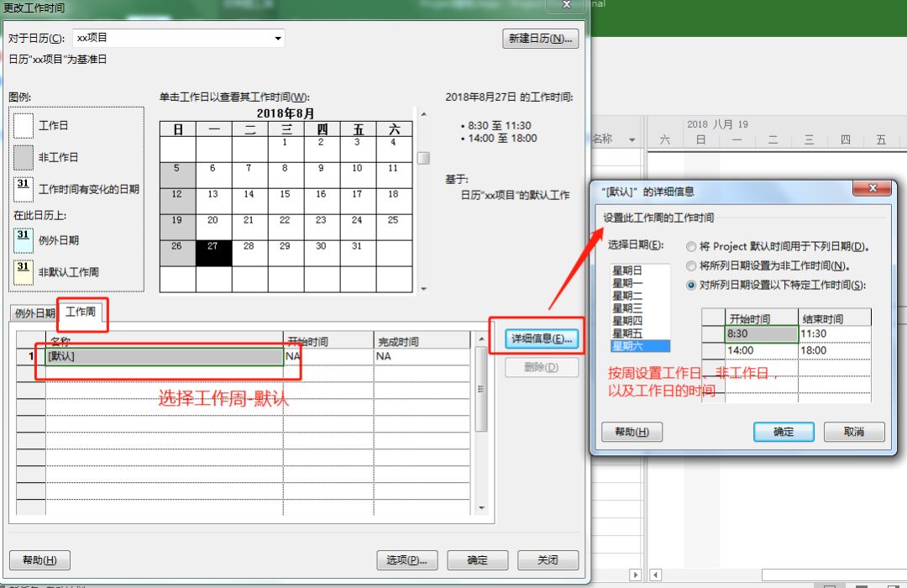The width and height of the screenshot is (907, 588).
Task: Select August 27 on the calendar
Action: pyautogui.click(x=213, y=254)
